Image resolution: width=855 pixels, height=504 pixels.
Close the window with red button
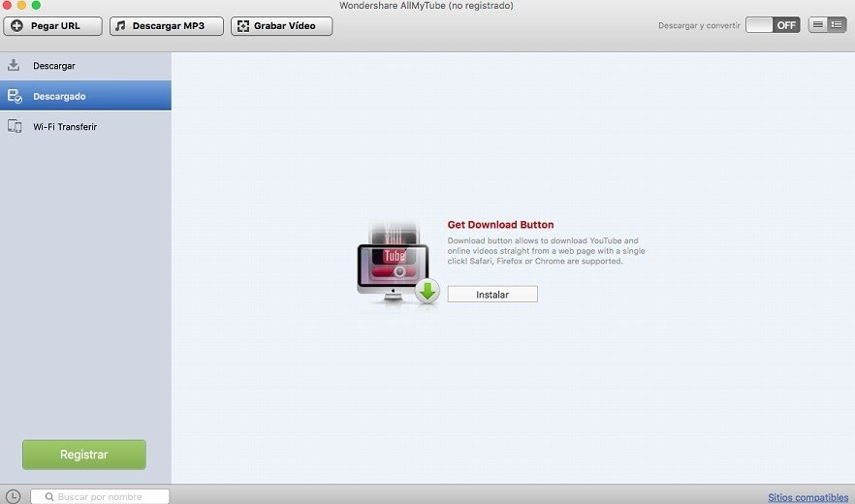(x=7, y=5)
